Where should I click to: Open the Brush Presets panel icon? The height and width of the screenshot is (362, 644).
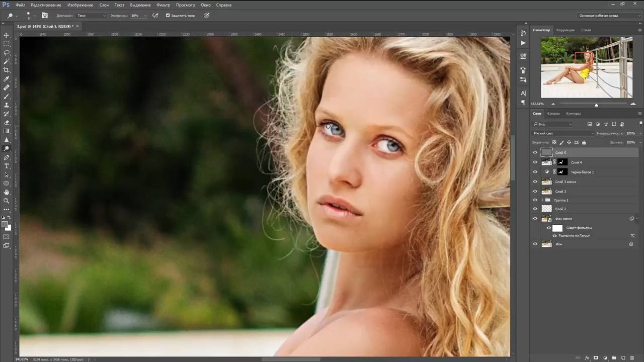(x=523, y=79)
